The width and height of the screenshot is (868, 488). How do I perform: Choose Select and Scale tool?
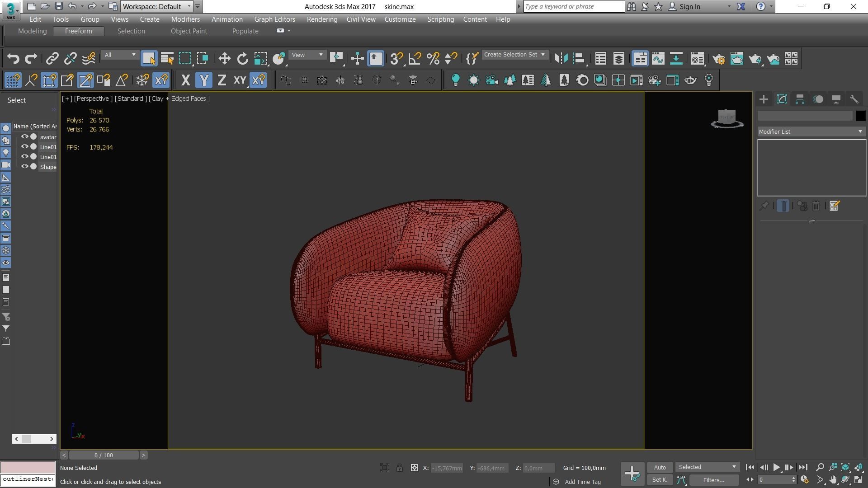tap(260, 59)
